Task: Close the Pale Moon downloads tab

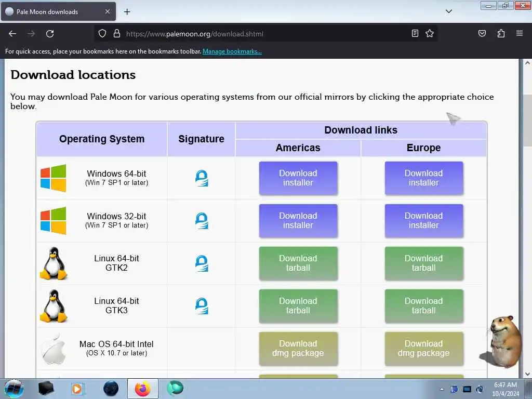Action: tap(107, 11)
